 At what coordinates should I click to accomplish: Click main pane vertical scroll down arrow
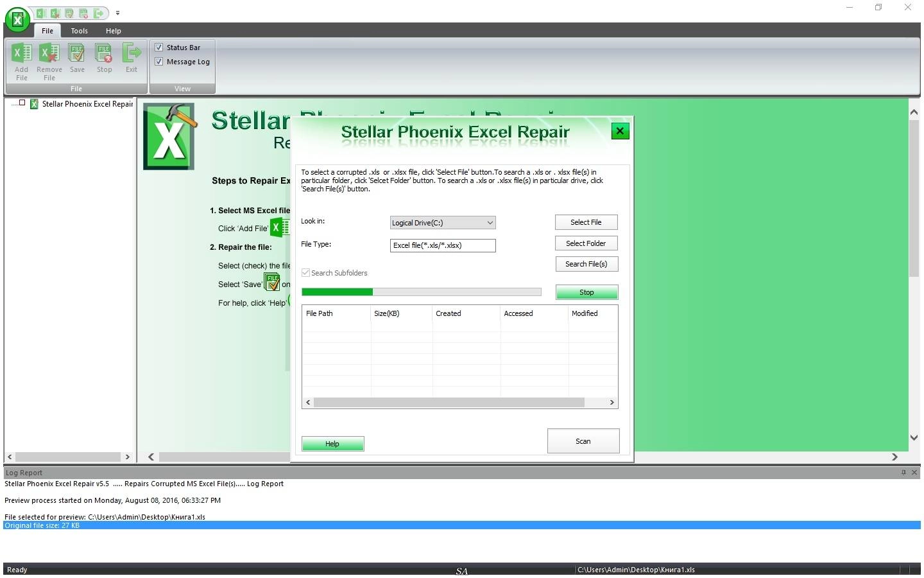point(914,437)
